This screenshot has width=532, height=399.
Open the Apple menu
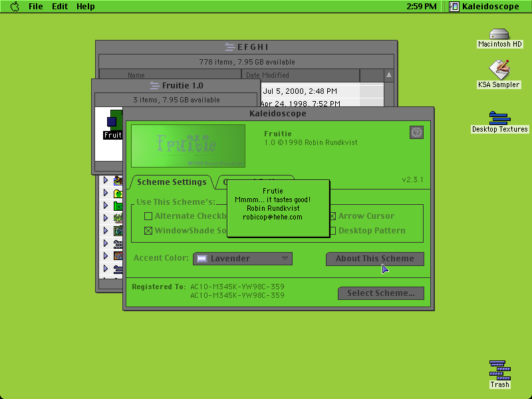click(x=15, y=7)
